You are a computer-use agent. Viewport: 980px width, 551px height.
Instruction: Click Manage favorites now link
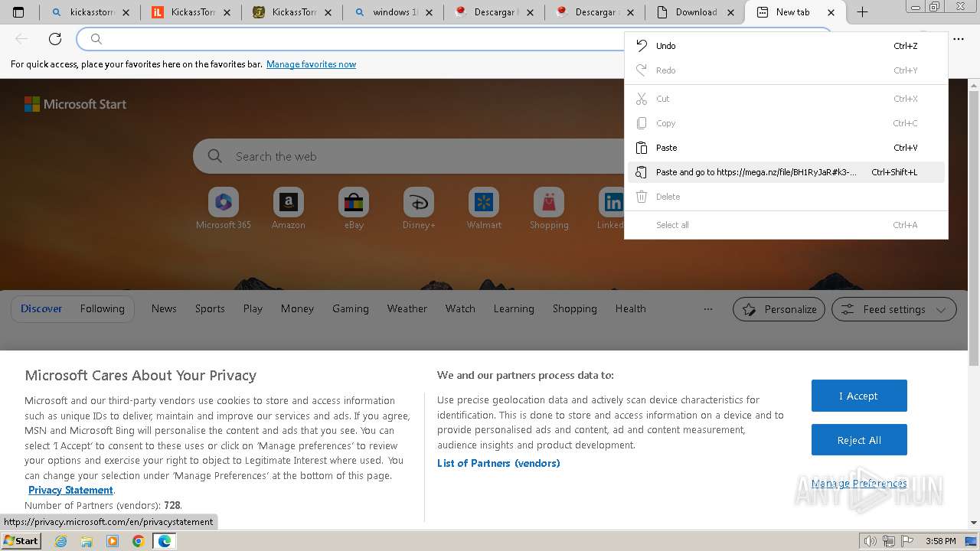tap(311, 64)
